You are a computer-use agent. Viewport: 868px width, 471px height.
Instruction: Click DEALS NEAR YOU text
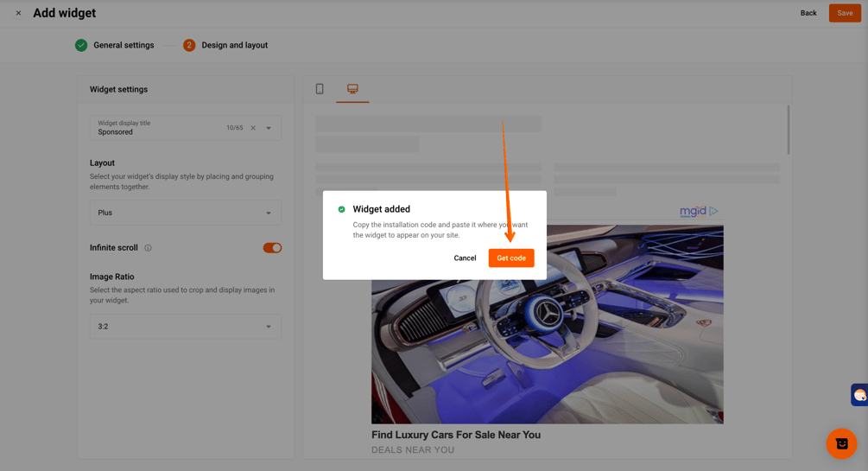click(413, 450)
